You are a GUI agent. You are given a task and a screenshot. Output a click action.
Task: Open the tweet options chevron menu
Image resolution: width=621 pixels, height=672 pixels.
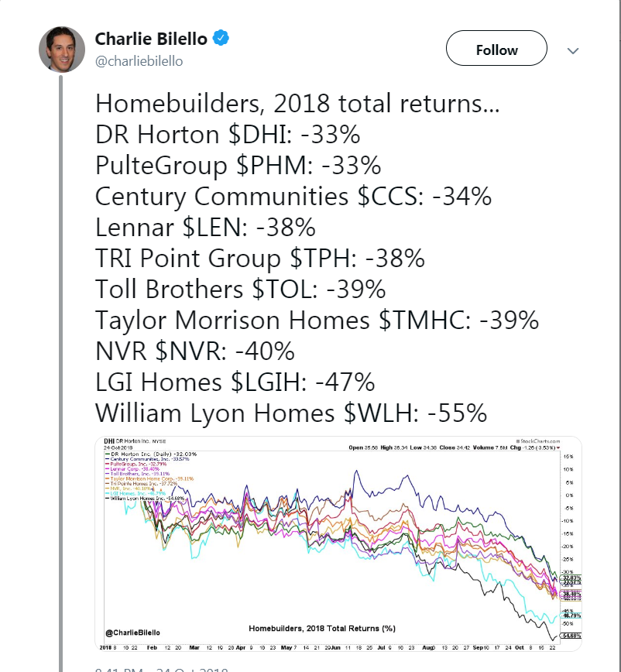click(573, 50)
